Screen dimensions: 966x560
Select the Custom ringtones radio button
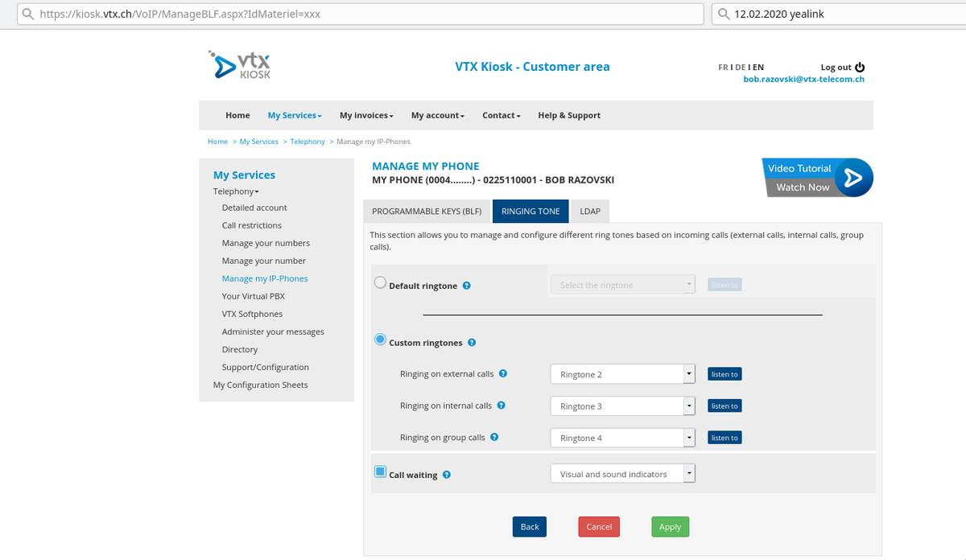pyautogui.click(x=379, y=339)
